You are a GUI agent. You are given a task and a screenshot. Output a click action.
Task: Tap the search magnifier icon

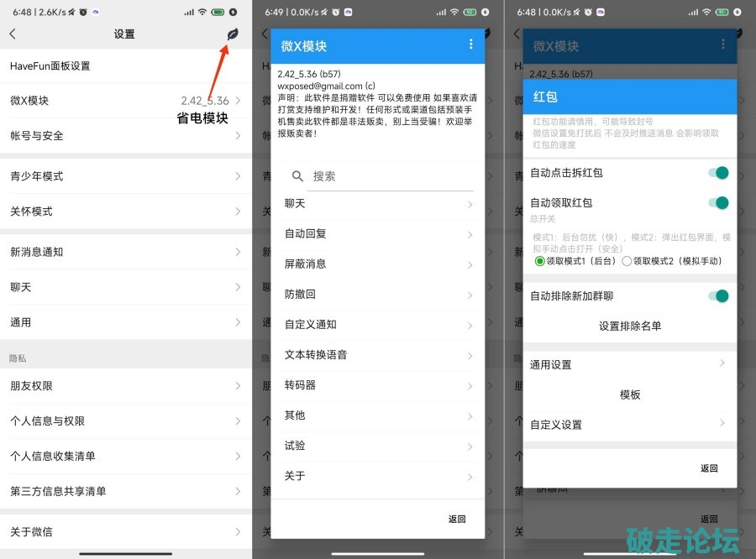coord(297,176)
